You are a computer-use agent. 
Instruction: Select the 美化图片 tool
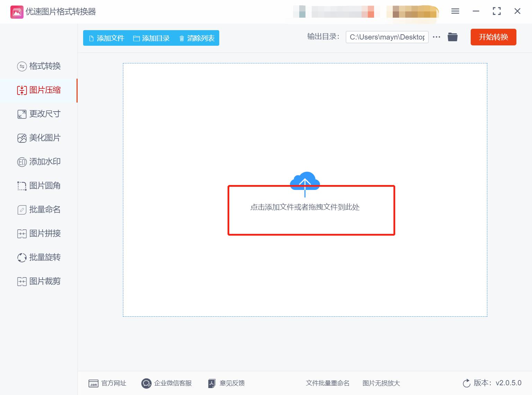39,138
